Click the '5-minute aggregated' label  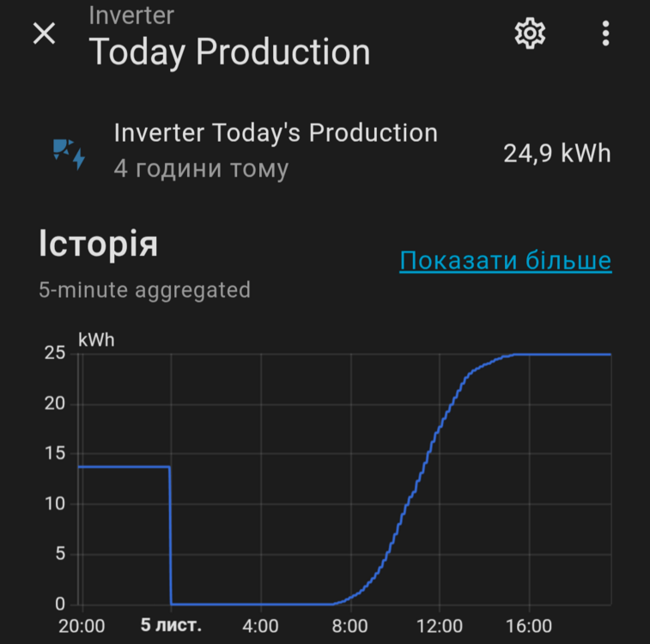coord(144,290)
